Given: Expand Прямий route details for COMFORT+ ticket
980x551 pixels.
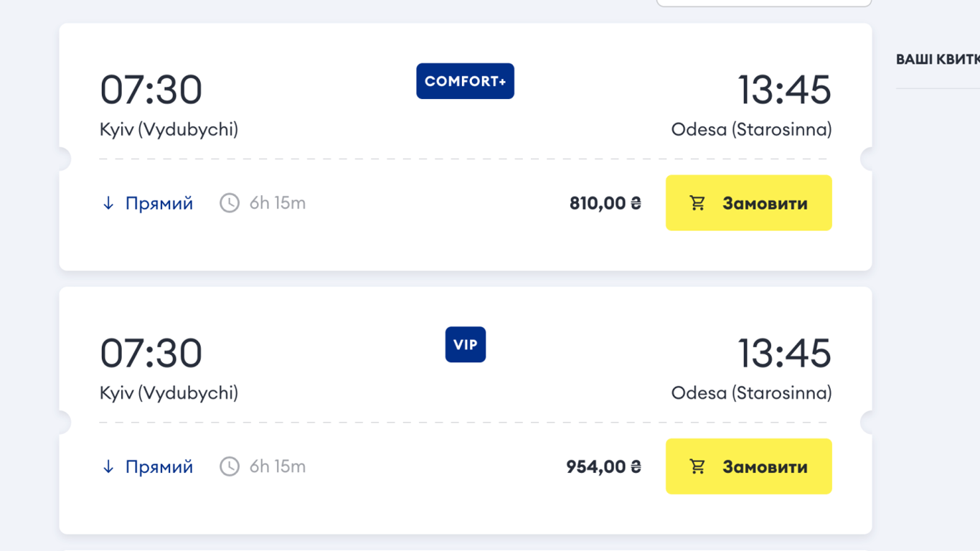Looking at the screenshot, I should click(x=159, y=203).
